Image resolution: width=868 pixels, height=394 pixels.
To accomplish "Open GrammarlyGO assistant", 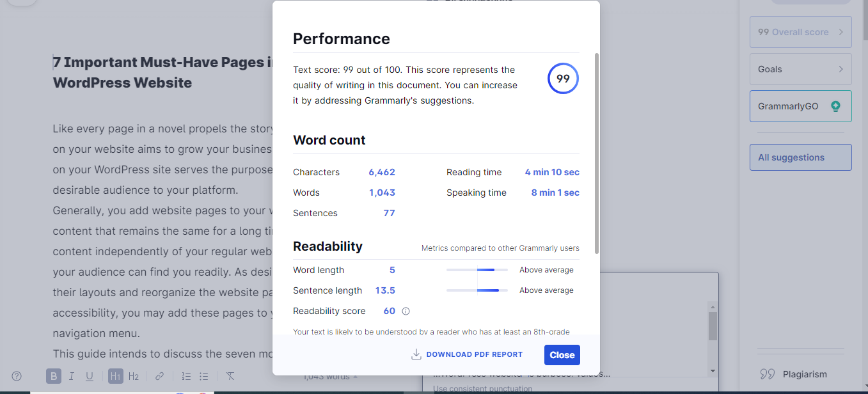I will pyautogui.click(x=800, y=106).
